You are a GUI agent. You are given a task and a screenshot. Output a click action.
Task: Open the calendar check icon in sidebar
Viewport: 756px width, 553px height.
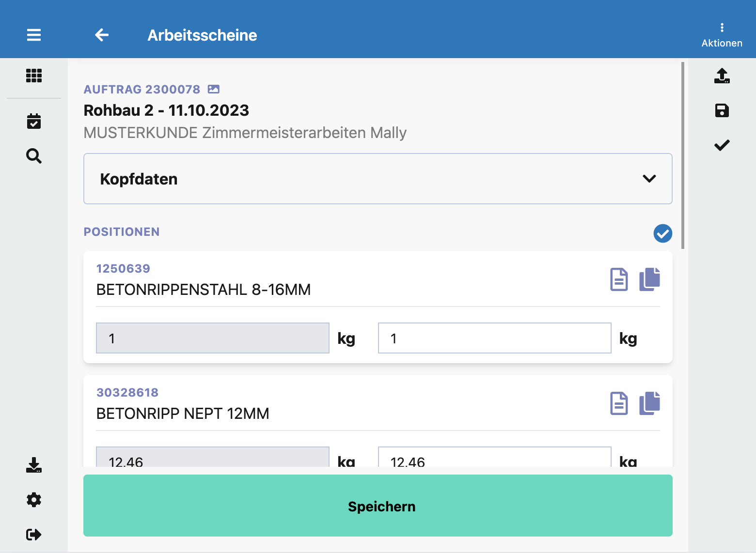(x=34, y=121)
